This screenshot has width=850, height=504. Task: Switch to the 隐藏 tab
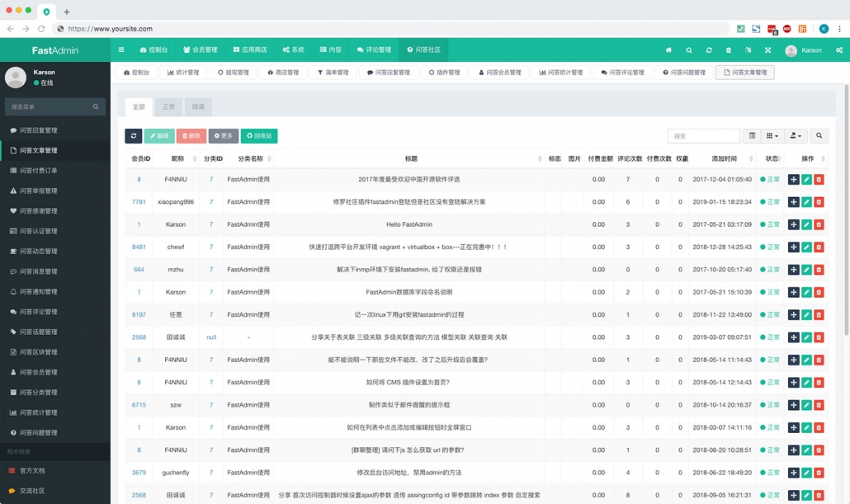coord(198,106)
